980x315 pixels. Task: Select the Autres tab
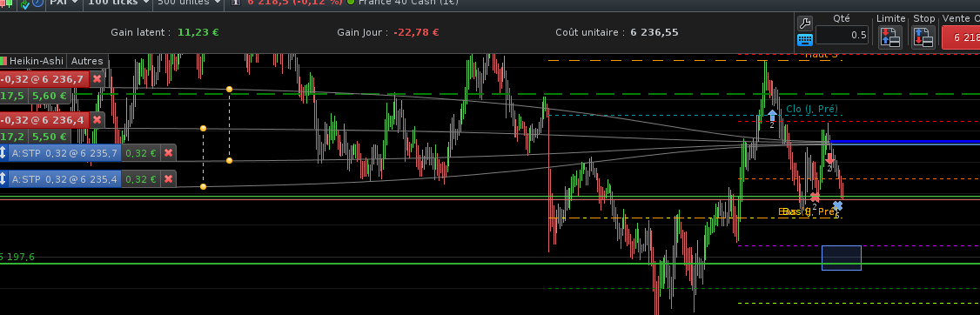pos(87,61)
